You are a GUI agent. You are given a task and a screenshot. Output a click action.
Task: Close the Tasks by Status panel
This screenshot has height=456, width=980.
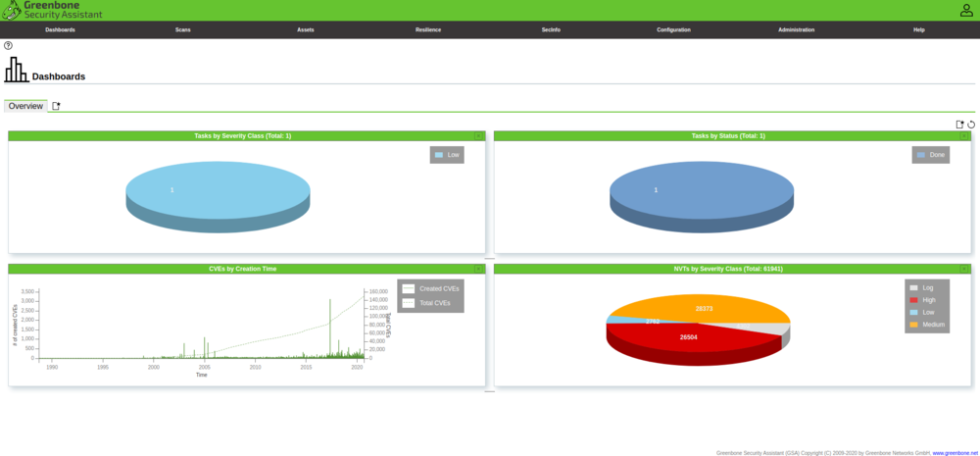coord(963,135)
